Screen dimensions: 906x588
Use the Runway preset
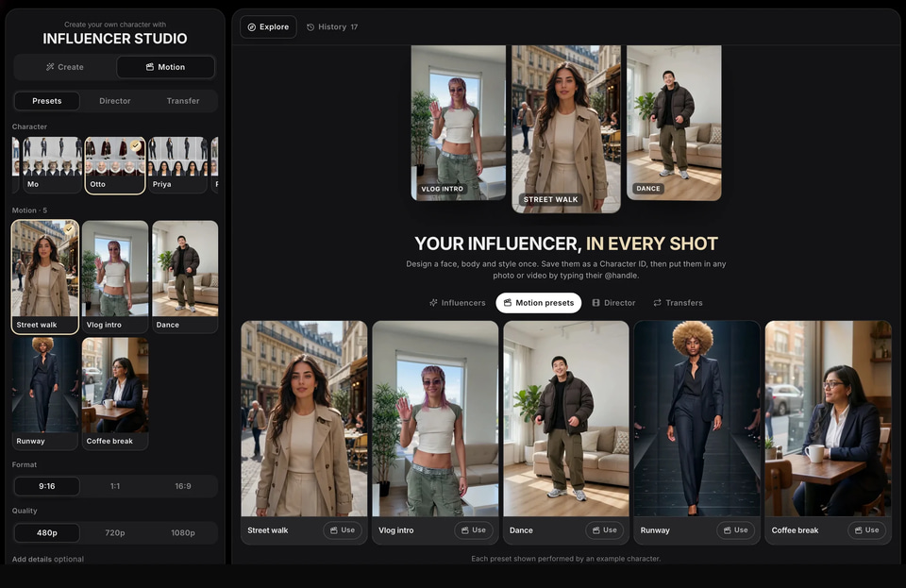[x=735, y=530]
